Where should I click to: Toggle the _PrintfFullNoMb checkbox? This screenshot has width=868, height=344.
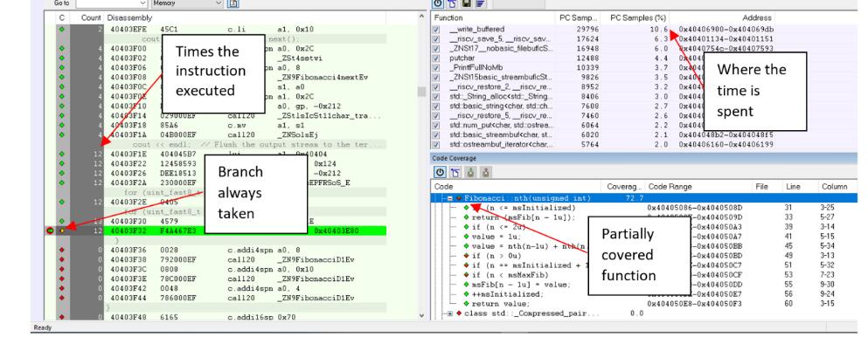pyautogui.click(x=437, y=67)
